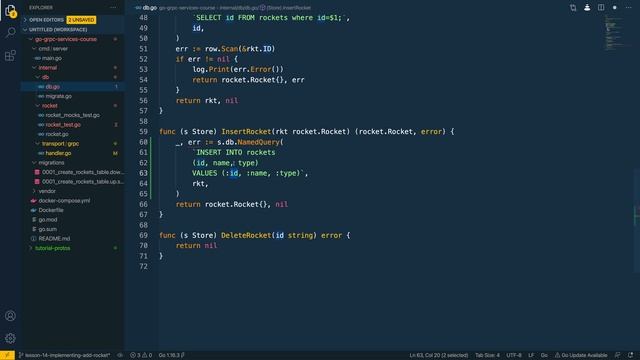Screen dimensions: 640x360
Task: Open the Explorer view in the activity bar
Action: (11, 11)
